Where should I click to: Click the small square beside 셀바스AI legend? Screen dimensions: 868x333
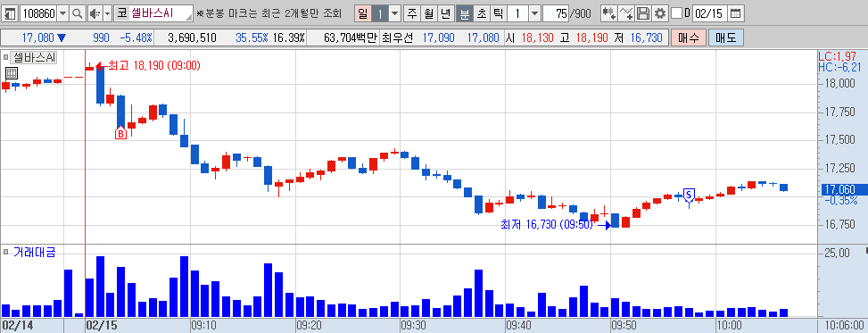5,57
